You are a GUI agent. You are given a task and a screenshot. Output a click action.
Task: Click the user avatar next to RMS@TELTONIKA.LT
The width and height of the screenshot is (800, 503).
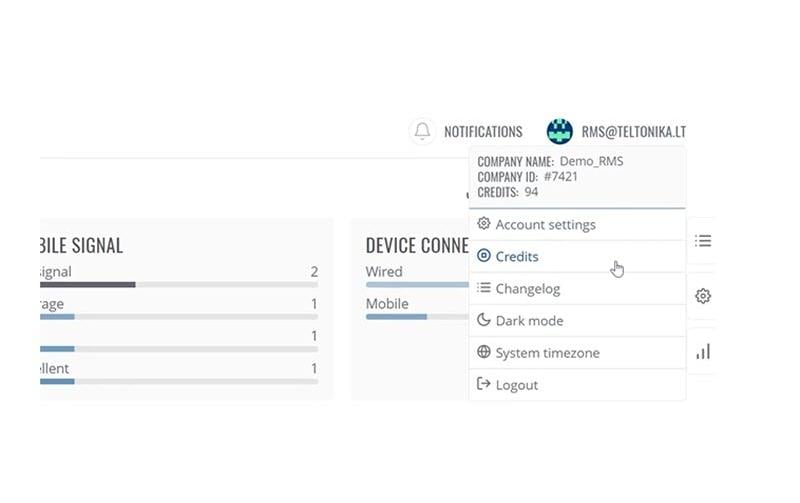click(559, 131)
